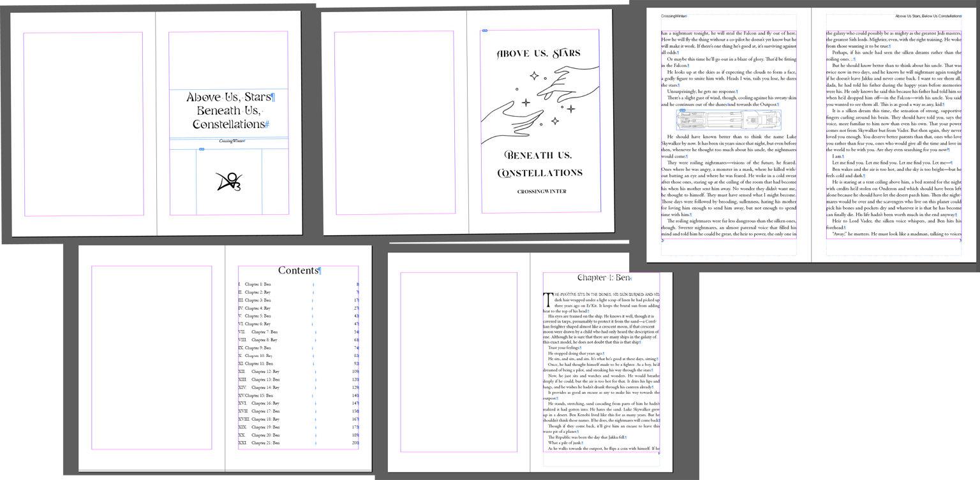Click 'CONSTELLATIONS' on the illustrated title page
The image size is (980, 480).
point(540,173)
